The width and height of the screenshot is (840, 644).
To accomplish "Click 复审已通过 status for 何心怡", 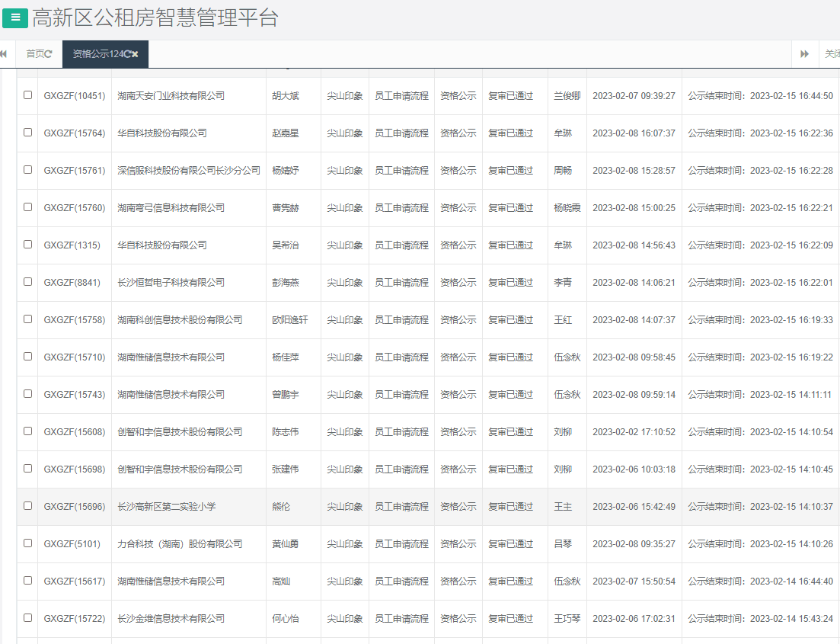I will 510,619.
